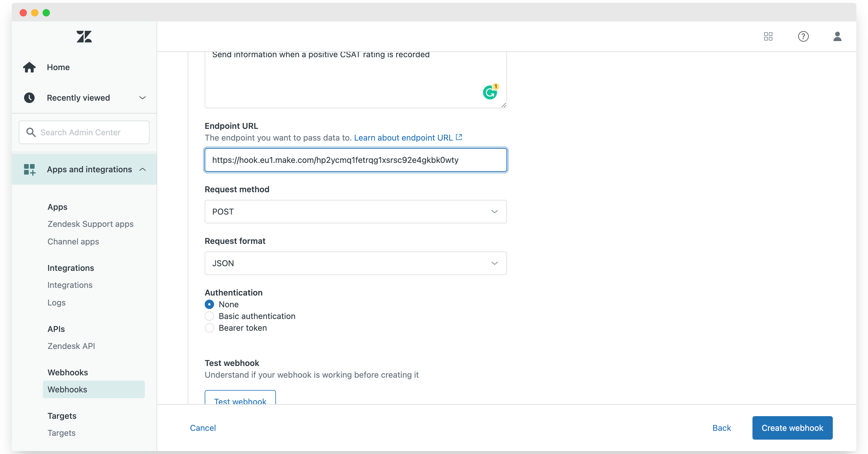Open the help question mark icon
868x454 pixels.
(x=803, y=36)
